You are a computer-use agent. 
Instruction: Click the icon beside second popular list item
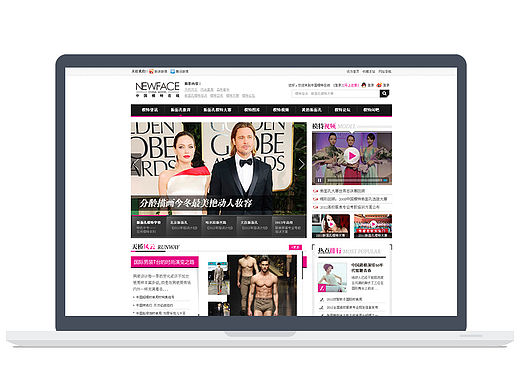pos(322,307)
